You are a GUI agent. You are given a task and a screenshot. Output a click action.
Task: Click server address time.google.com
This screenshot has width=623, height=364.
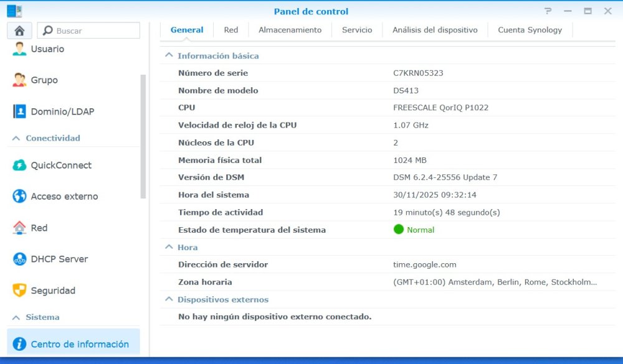pos(425,264)
